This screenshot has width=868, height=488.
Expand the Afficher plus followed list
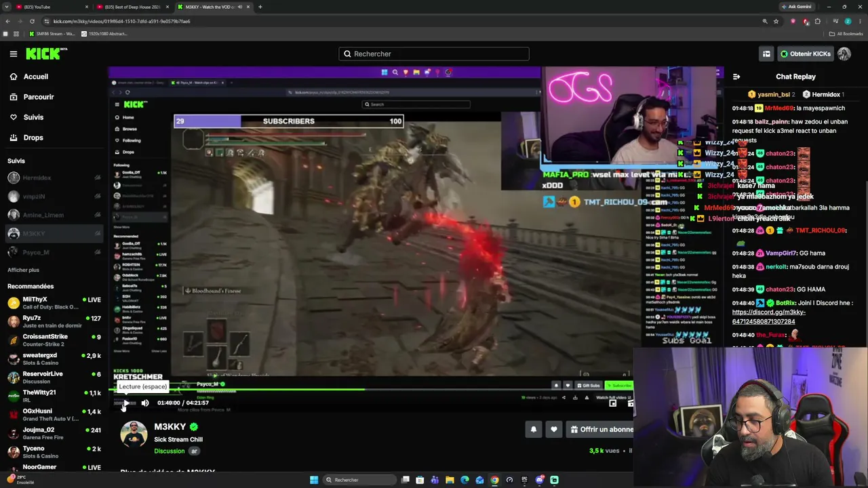pyautogui.click(x=23, y=270)
